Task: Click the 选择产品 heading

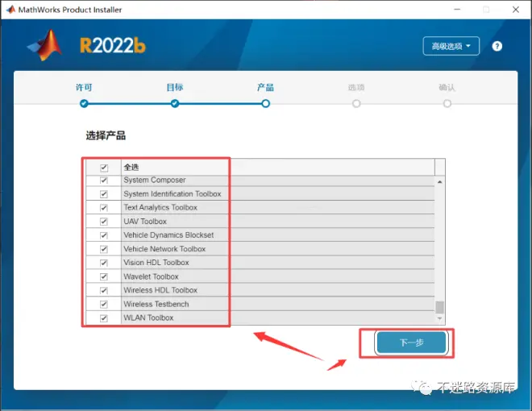Action: click(x=106, y=135)
